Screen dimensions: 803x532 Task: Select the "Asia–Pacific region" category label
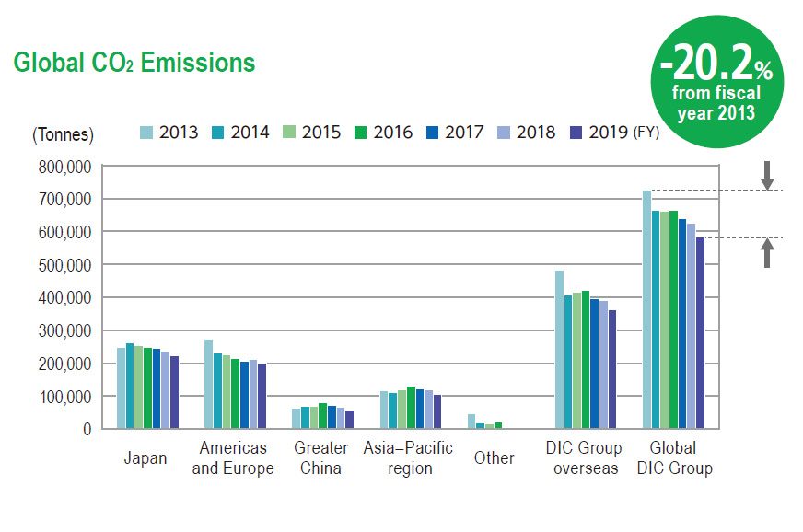[x=408, y=457]
